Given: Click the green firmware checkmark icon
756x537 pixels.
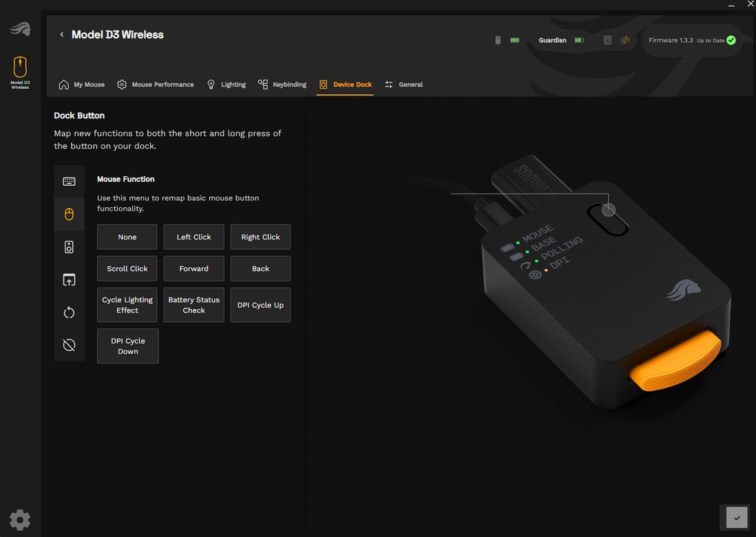Looking at the screenshot, I should click(731, 40).
